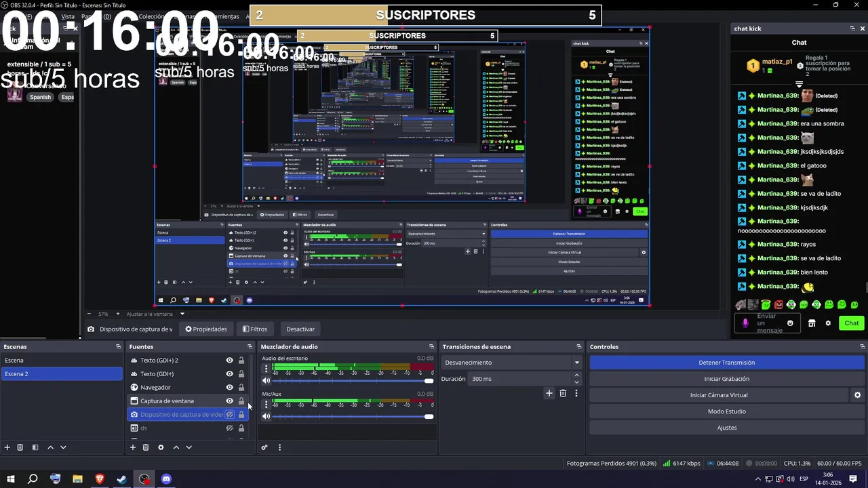The width and height of the screenshot is (868, 488).
Task: Open audio mixer bottom three-dot menu
Action: click(x=279, y=447)
